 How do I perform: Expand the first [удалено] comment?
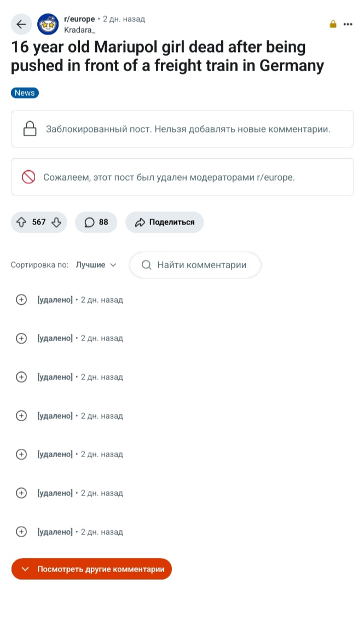(21, 300)
